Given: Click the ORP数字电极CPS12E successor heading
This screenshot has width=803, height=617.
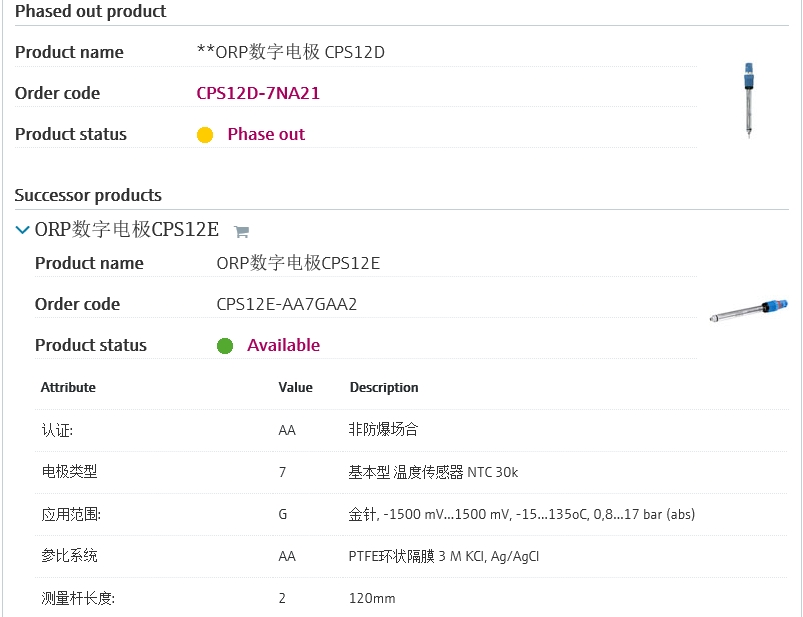Looking at the screenshot, I should click(126, 230).
